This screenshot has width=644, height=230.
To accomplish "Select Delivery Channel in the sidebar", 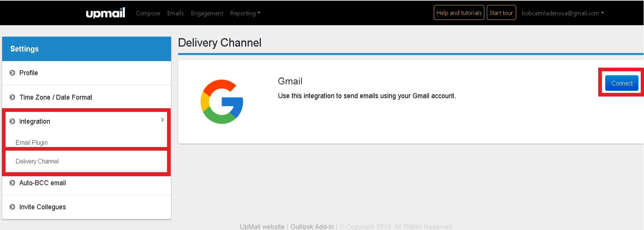I will [x=37, y=161].
